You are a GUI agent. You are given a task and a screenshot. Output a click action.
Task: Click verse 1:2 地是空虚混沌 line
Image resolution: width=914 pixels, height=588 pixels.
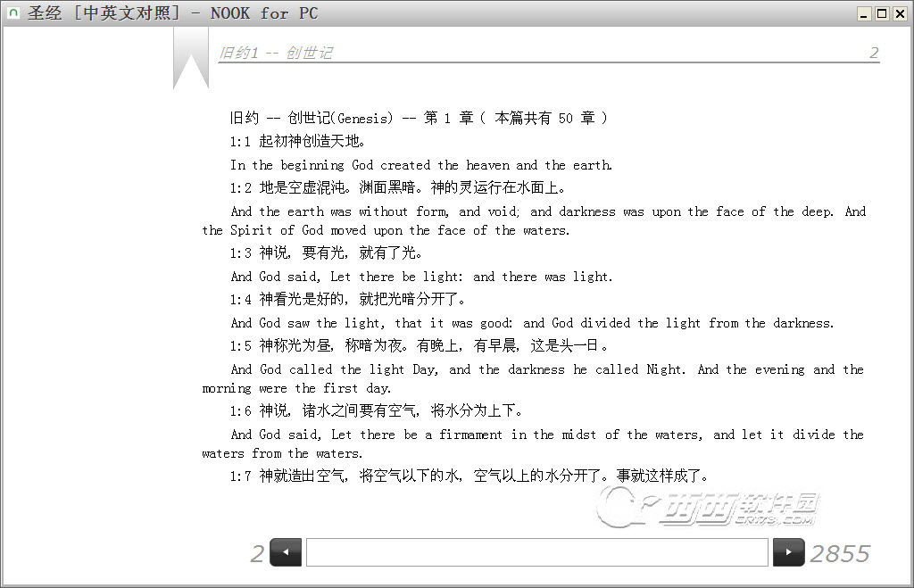pyautogui.click(x=397, y=187)
